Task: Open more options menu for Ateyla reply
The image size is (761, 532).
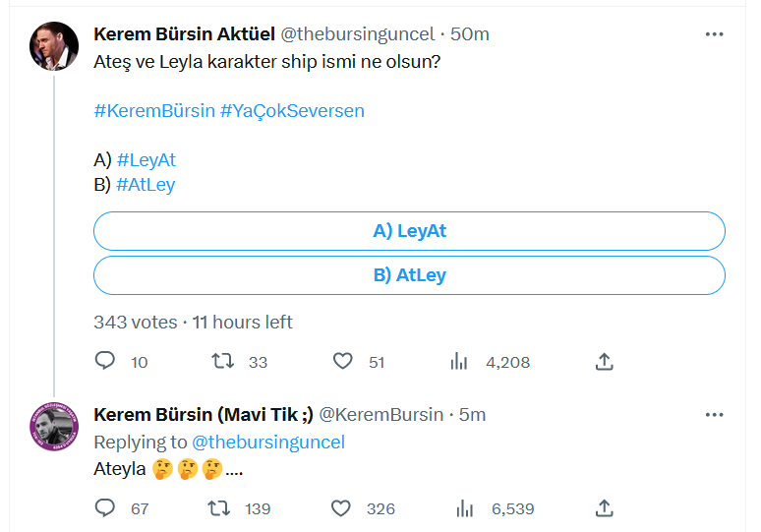Action: tap(715, 415)
